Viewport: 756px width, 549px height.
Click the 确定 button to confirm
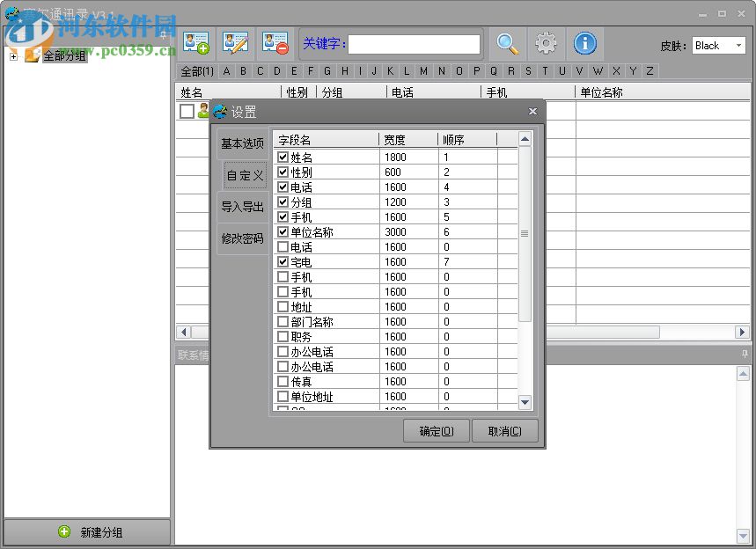[436, 431]
